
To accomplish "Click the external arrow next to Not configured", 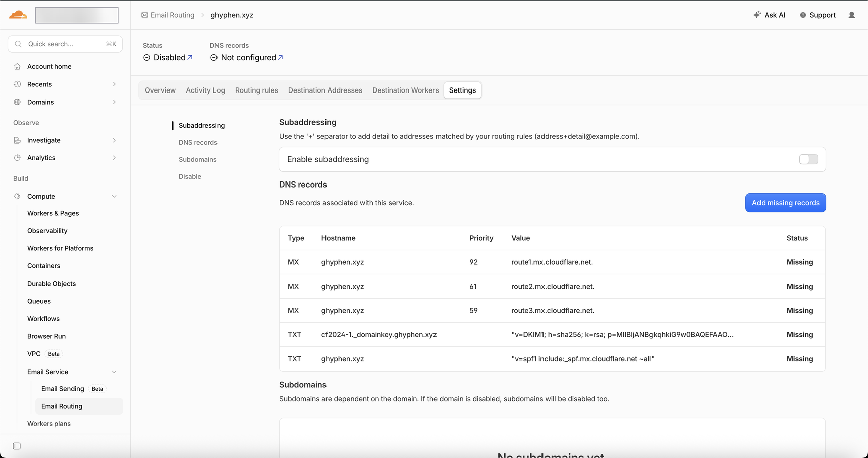I will tap(280, 57).
